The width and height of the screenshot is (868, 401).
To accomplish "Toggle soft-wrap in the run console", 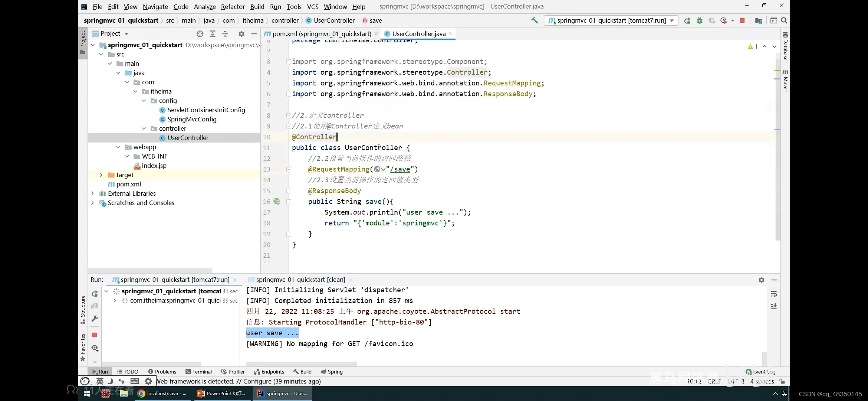I will (x=774, y=294).
